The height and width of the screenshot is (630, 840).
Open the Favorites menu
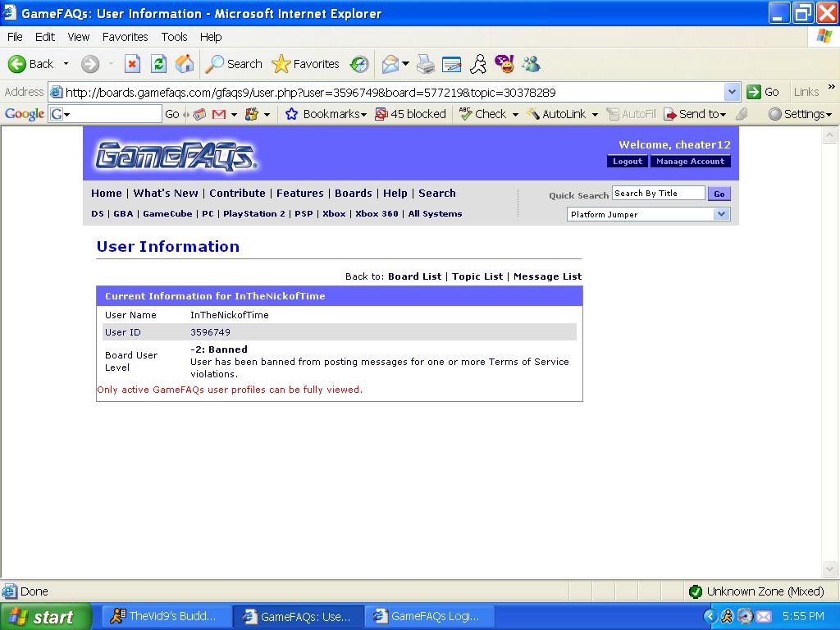click(125, 37)
